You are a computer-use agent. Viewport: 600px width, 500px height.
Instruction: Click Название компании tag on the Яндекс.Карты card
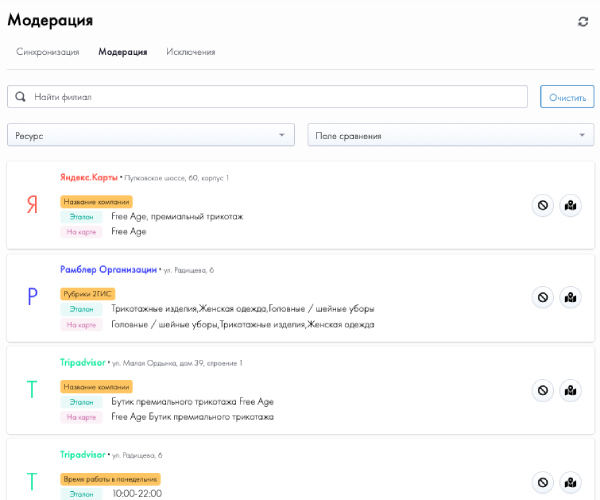[96, 202]
